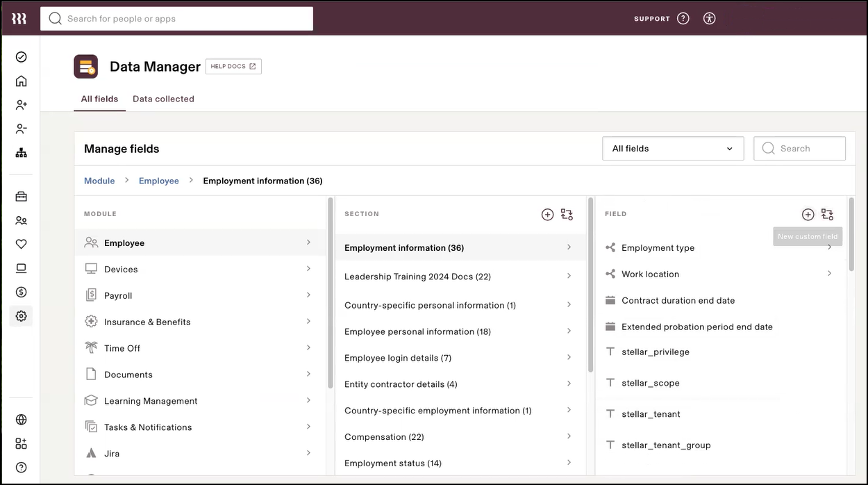Click the add-section plus icon in Section panel

coord(547,215)
